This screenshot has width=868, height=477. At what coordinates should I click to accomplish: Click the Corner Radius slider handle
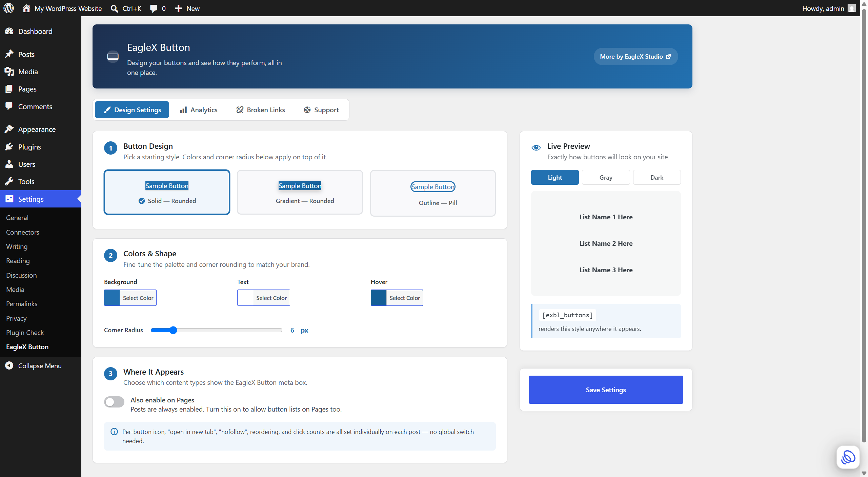(173, 330)
